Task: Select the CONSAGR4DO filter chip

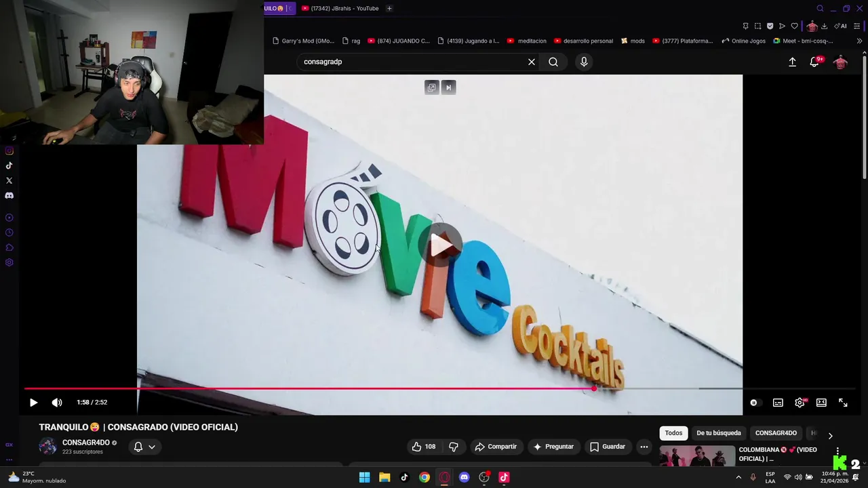Action: tap(776, 433)
